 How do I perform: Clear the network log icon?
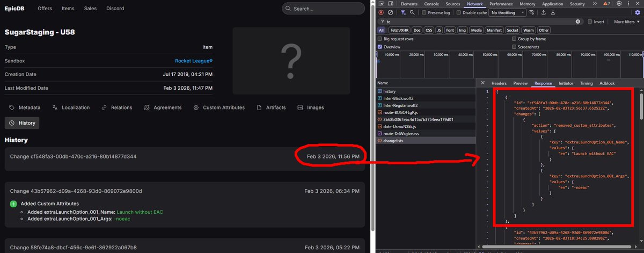tap(390, 12)
